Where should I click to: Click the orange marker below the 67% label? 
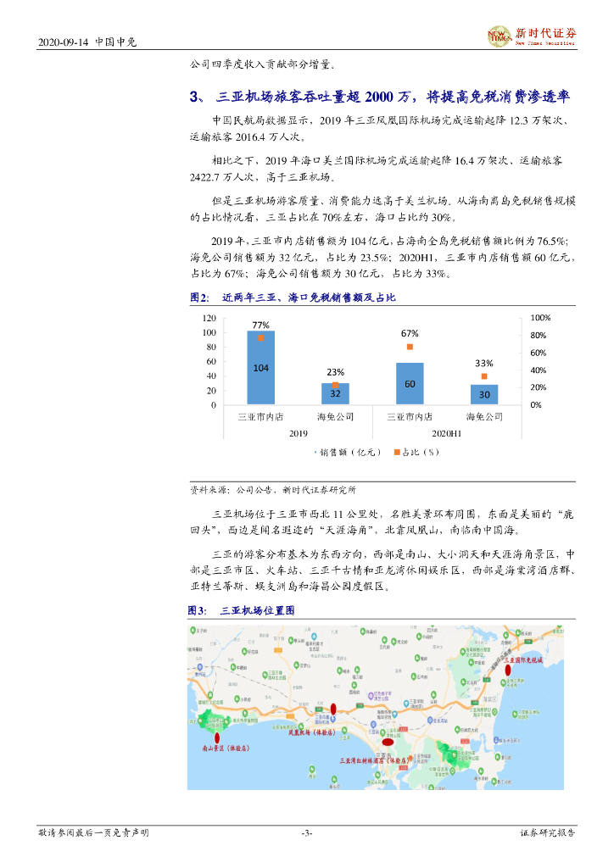410,347
